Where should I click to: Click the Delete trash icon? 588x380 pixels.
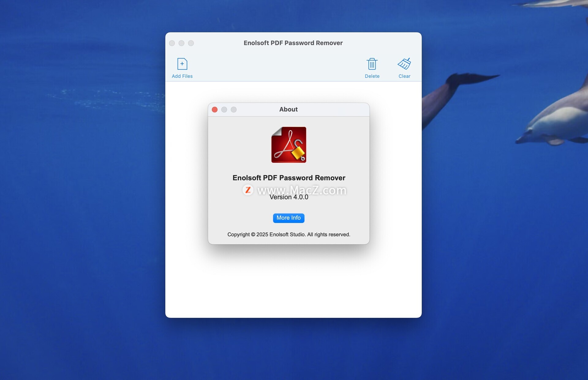point(372,64)
